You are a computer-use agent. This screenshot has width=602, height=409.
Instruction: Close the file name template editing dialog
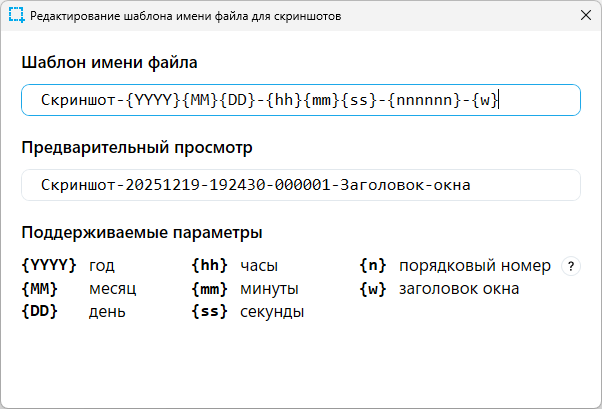click(x=586, y=15)
